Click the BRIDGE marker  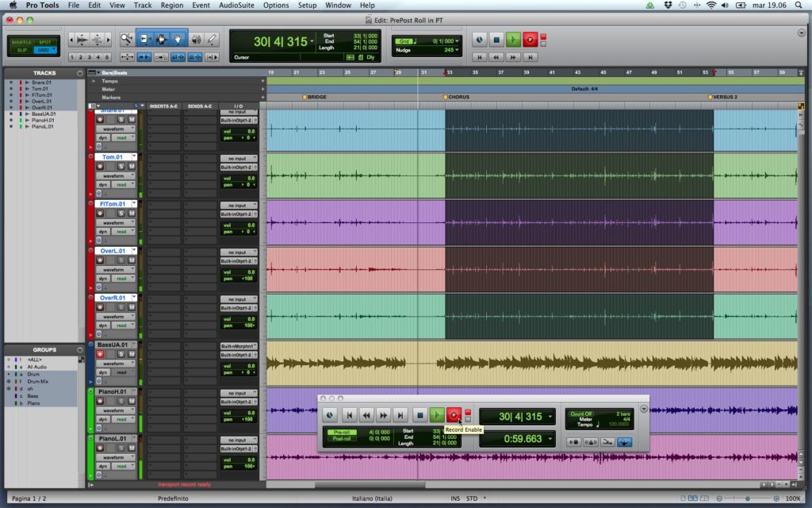[x=314, y=97]
